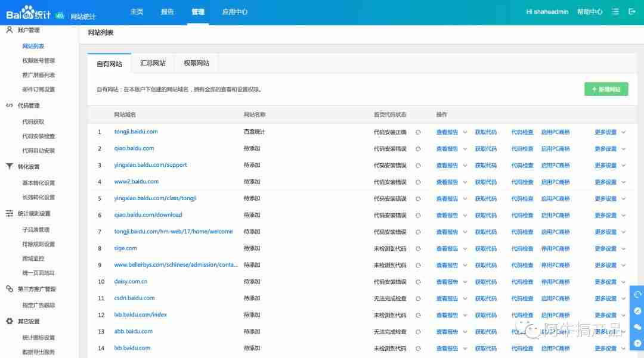Refresh code status for tongji.baidu.com
This screenshot has height=358, width=644.
tap(420, 132)
